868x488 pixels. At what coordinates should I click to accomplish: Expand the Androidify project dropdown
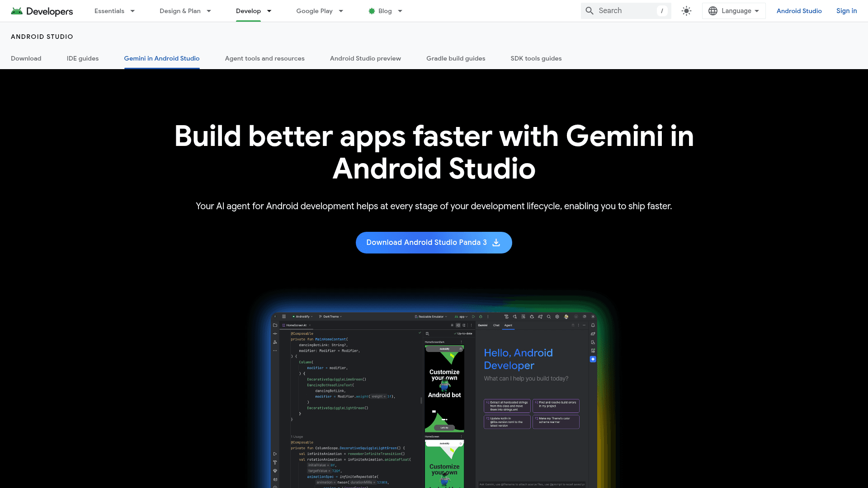(302, 316)
